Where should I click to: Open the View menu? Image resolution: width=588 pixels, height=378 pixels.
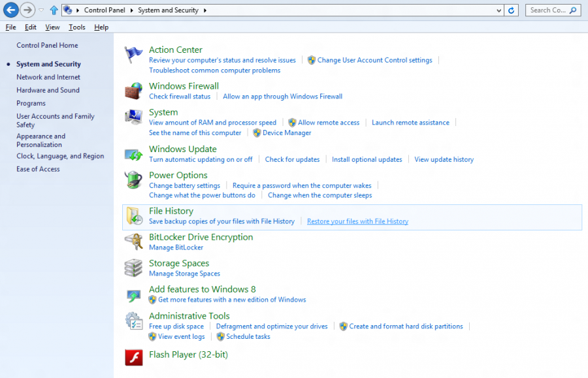click(52, 27)
